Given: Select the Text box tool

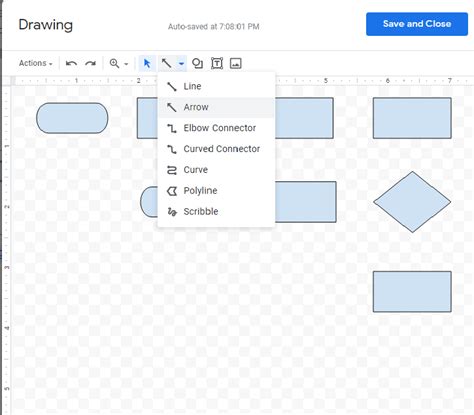Looking at the screenshot, I should click(217, 63).
